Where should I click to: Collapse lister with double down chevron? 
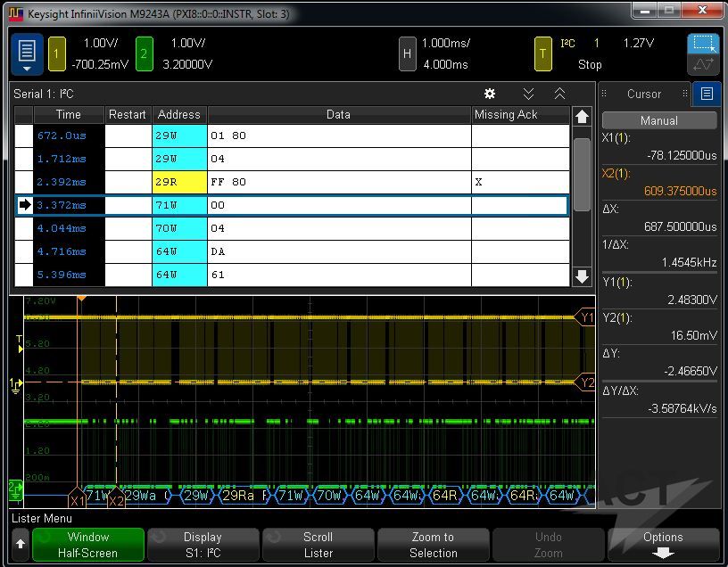528,94
